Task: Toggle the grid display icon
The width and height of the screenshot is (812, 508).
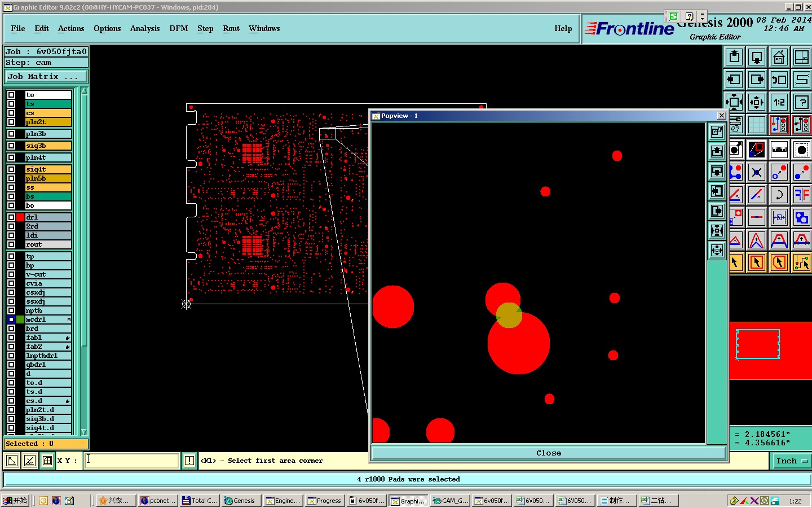Action: click(x=757, y=125)
